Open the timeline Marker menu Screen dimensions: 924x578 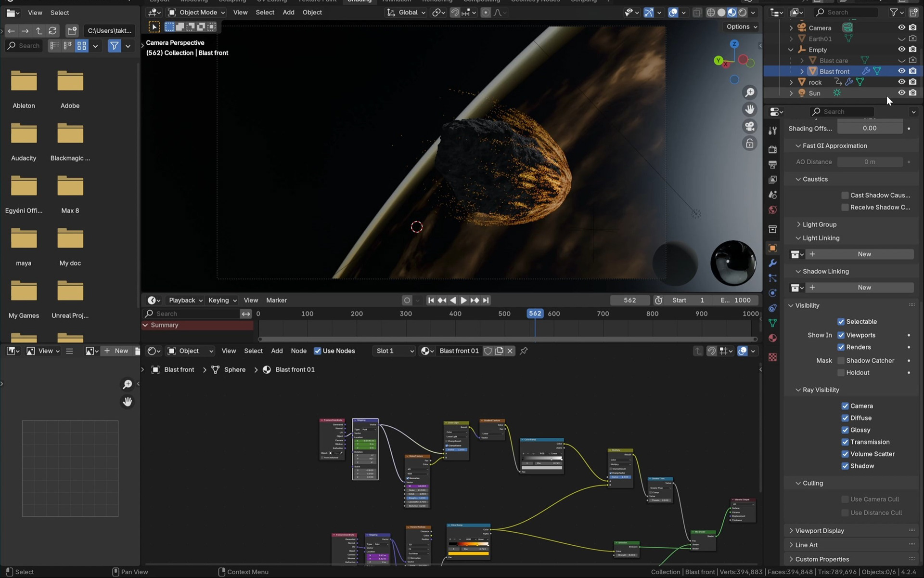point(276,300)
